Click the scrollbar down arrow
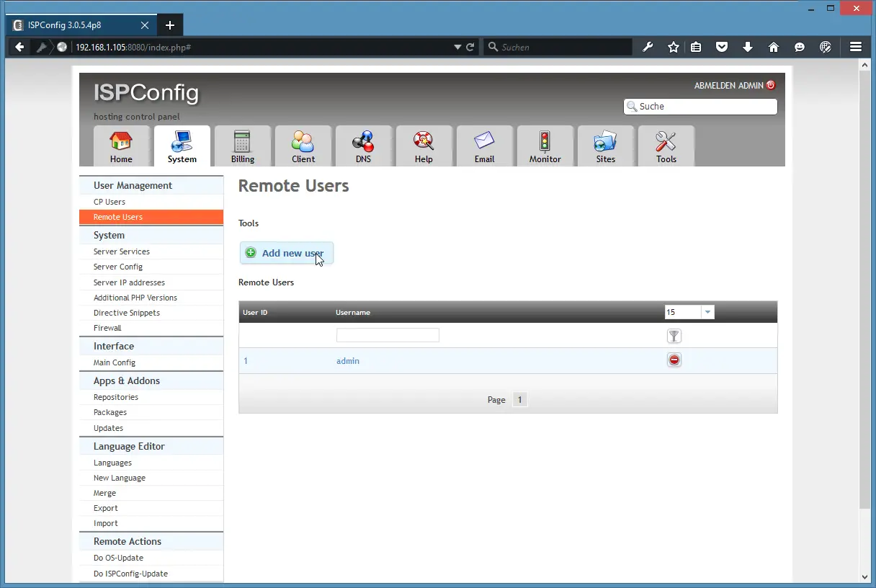 (x=865, y=576)
